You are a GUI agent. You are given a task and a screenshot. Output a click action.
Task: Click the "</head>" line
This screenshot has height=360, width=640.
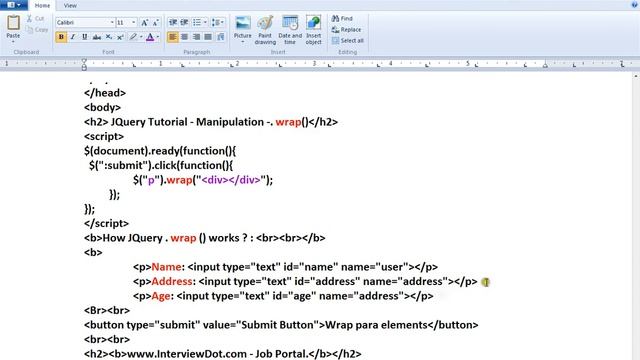tap(105, 93)
